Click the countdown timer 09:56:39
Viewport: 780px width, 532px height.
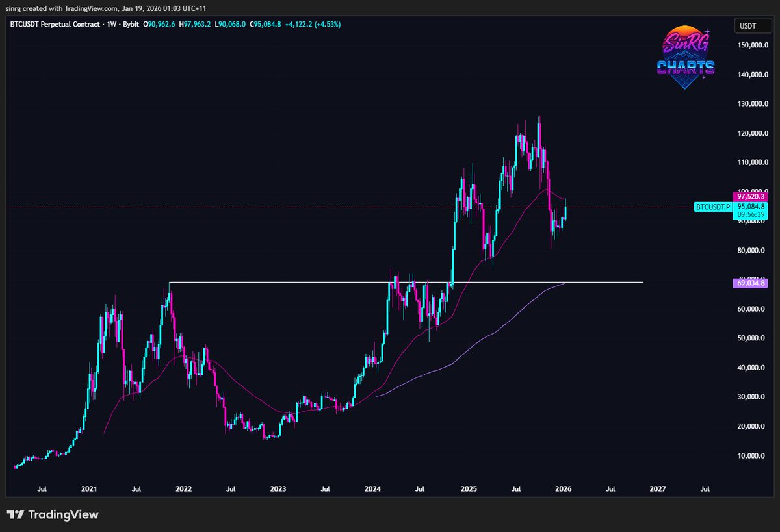[x=751, y=215]
